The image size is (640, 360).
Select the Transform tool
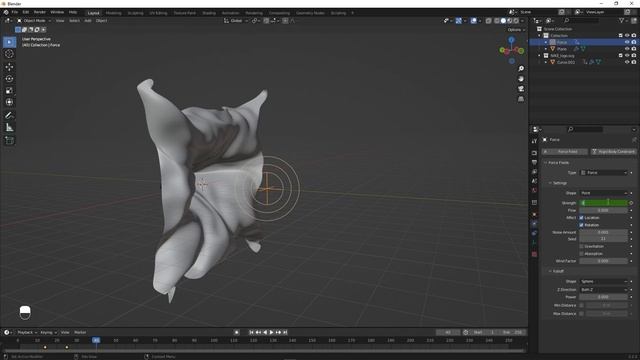9,102
